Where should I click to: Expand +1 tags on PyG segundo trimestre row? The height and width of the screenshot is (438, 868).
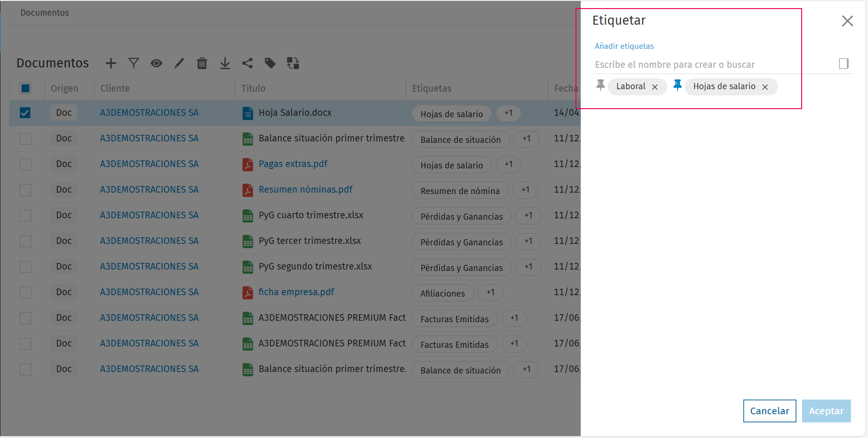tap(529, 267)
